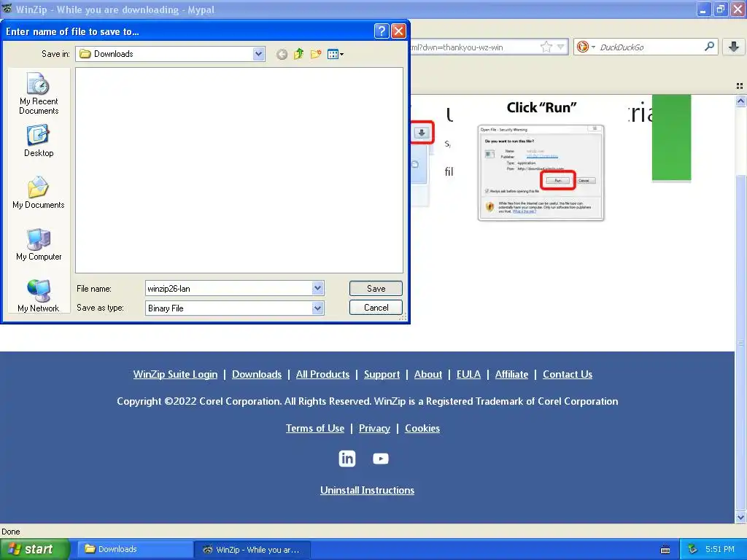
Task: Open the About footer link
Action: pyautogui.click(x=427, y=374)
